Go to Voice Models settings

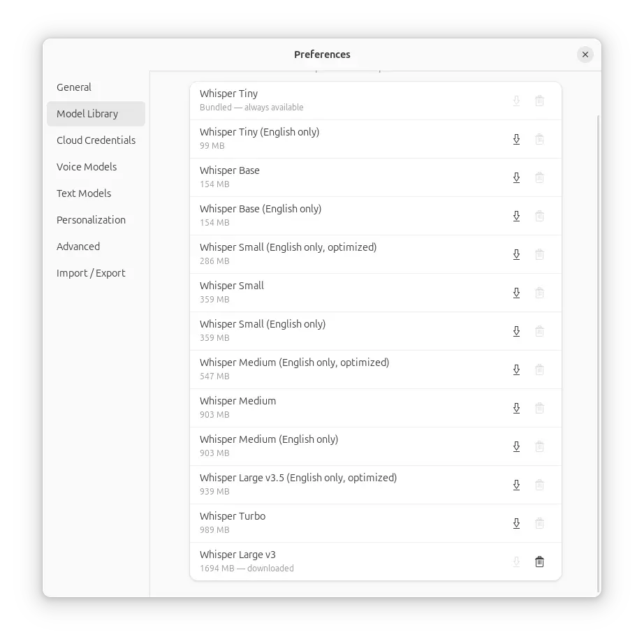click(87, 167)
